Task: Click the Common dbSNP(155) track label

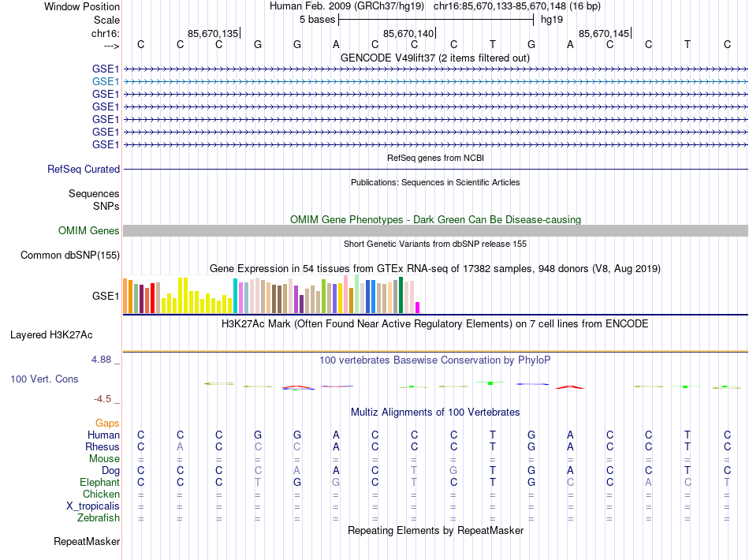Action: tap(70, 255)
